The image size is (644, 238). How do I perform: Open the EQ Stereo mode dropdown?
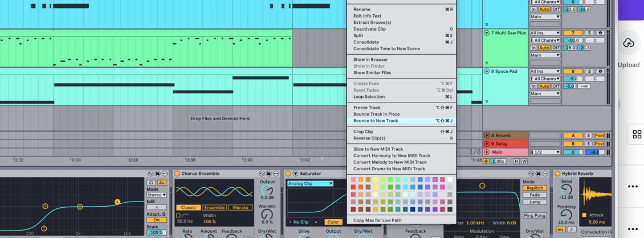pos(156,195)
